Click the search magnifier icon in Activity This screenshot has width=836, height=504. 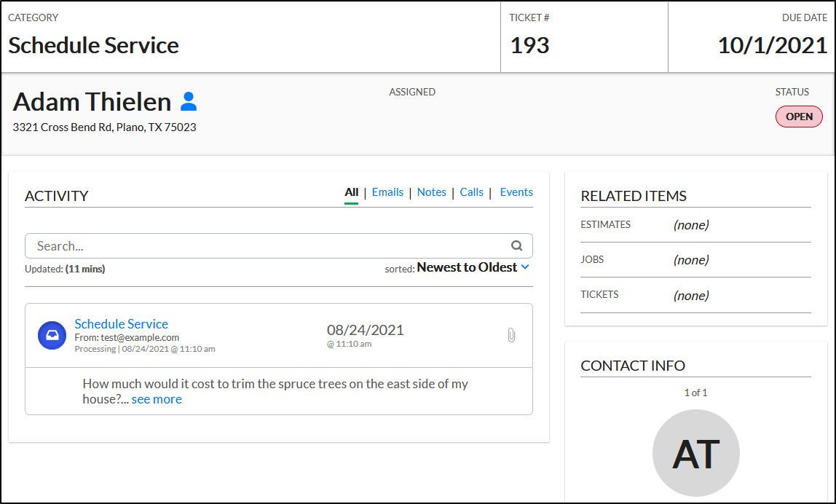516,246
